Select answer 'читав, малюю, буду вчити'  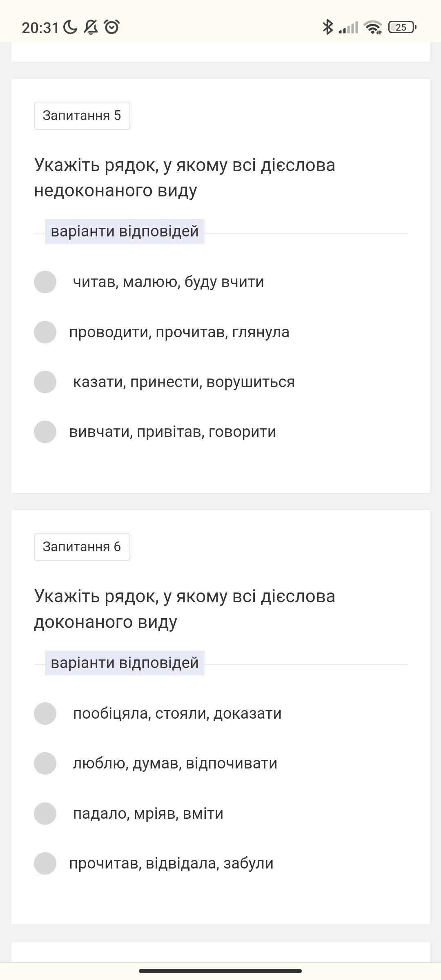45,282
